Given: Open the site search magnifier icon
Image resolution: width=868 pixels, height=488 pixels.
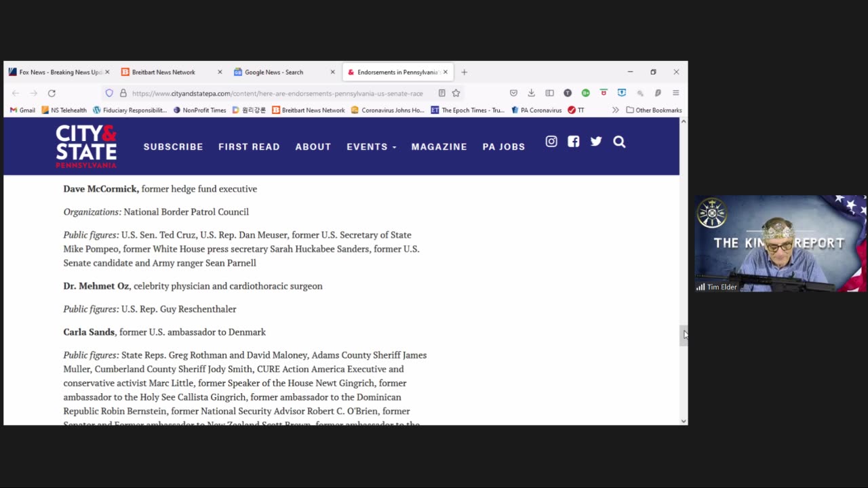Looking at the screenshot, I should pyautogui.click(x=619, y=142).
